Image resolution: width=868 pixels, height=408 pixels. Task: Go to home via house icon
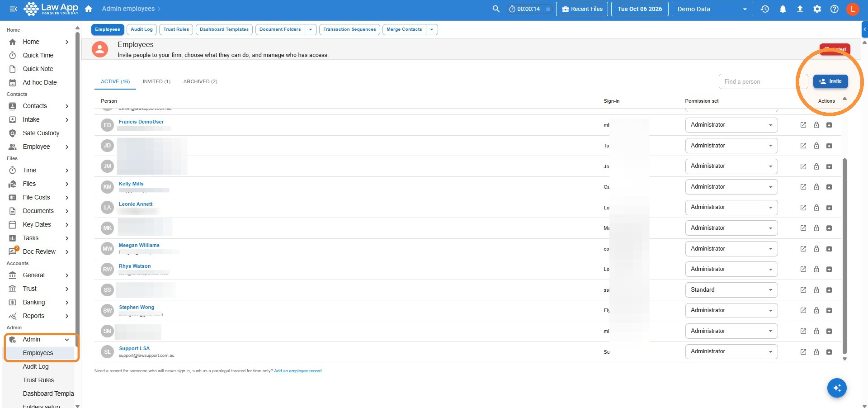click(89, 9)
